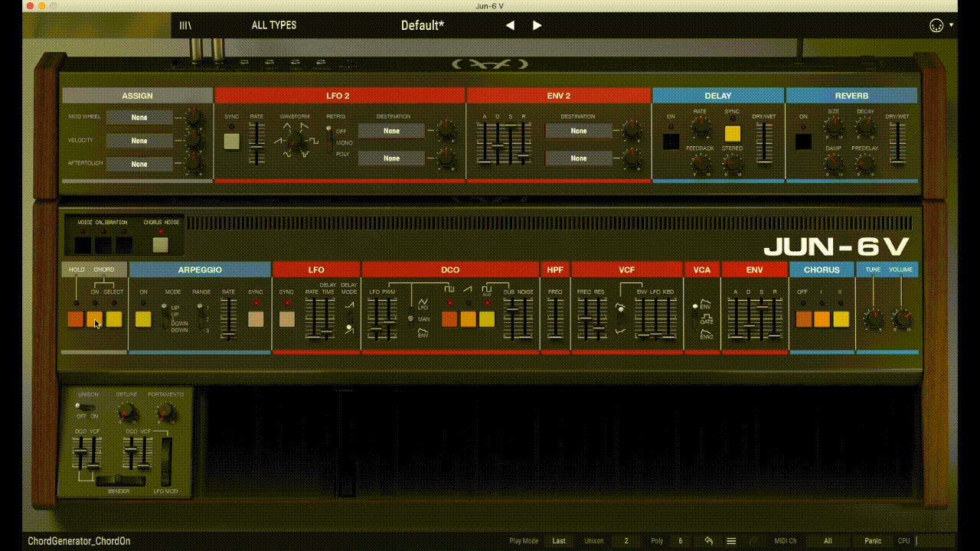Go to previous preset arrow
This screenshot has width=980, height=551.
[510, 25]
